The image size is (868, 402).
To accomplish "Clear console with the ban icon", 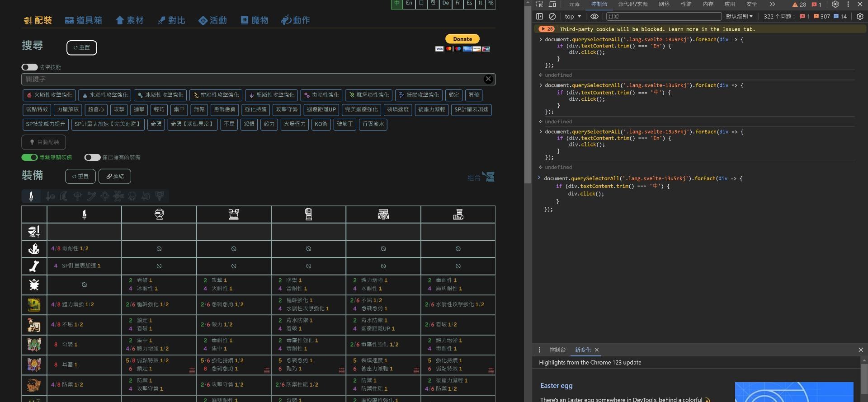I will coord(552,16).
